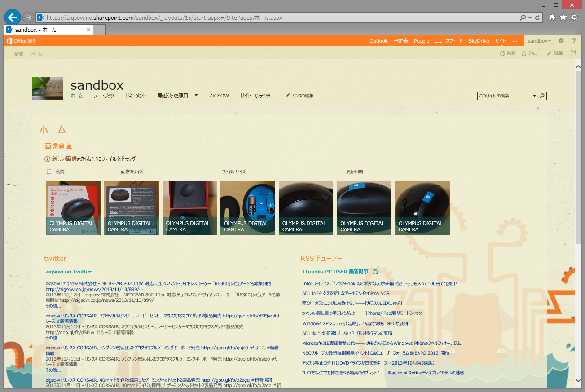Open サイト in the top bar
This screenshot has height=392, width=585.
click(501, 41)
